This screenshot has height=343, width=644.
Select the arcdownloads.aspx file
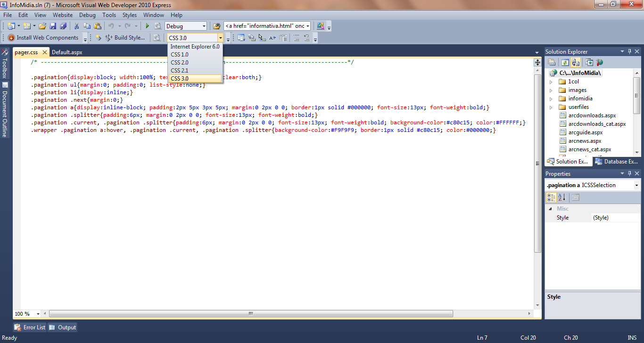(x=592, y=115)
